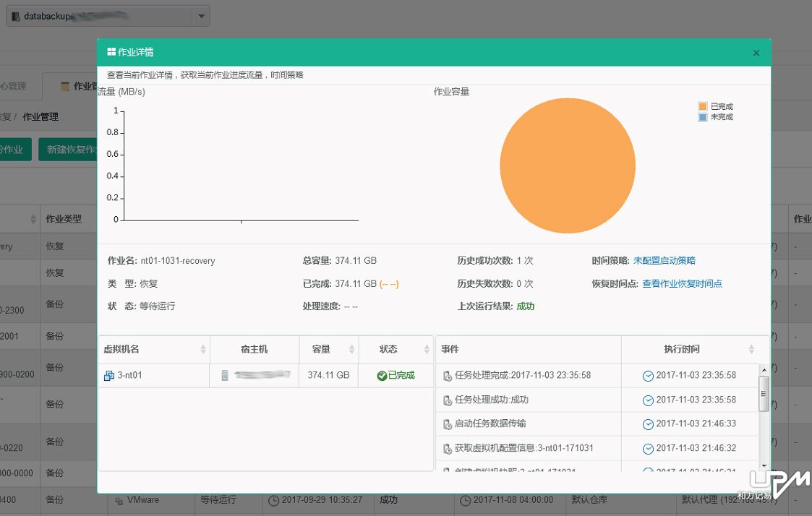The height and width of the screenshot is (516, 812).
Task: Click clock icon beside 2017-11-03 21:46:33
Action: point(648,424)
